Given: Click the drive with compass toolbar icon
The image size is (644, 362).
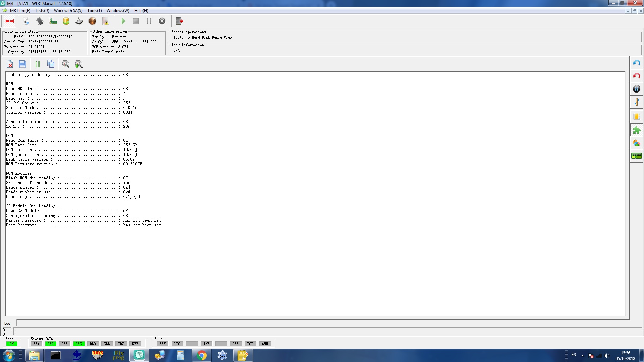Looking at the screenshot, I should [79, 21].
